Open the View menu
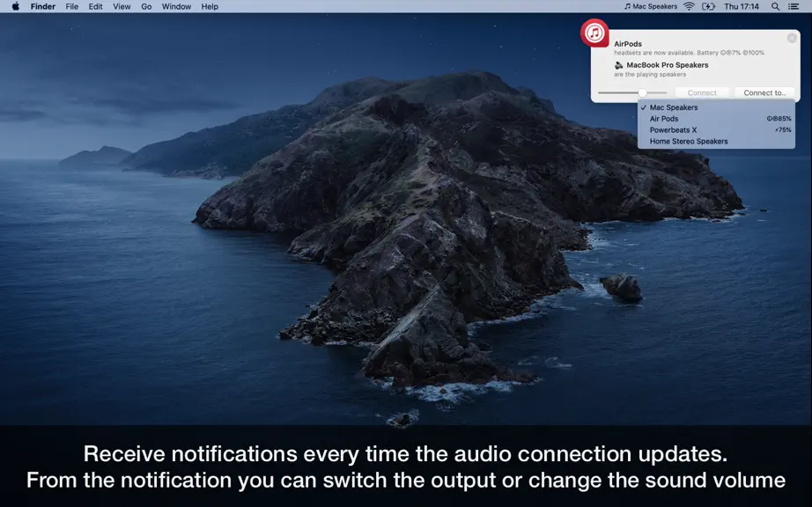 tap(122, 6)
